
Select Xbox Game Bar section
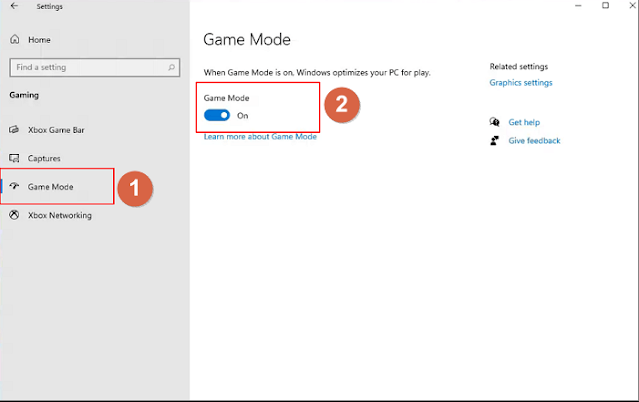click(56, 130)
